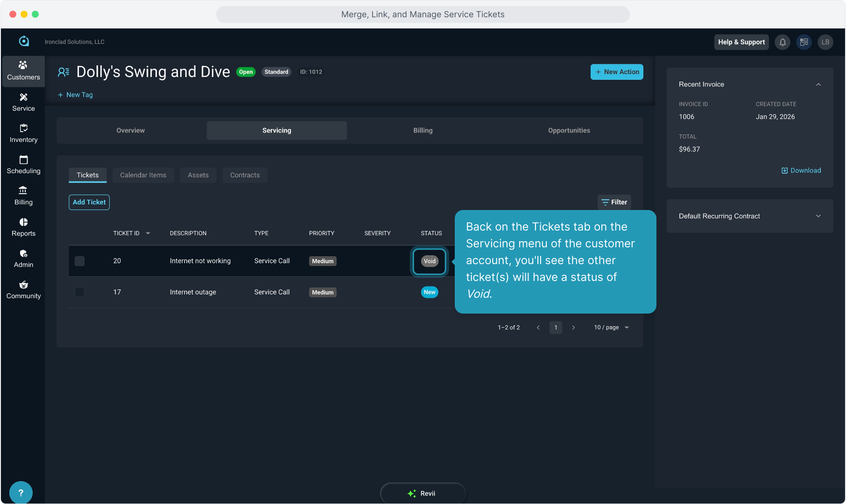
Task: Collapse the Recent Invoice panel
Action: pyautogui.click(x=818, y=84)
